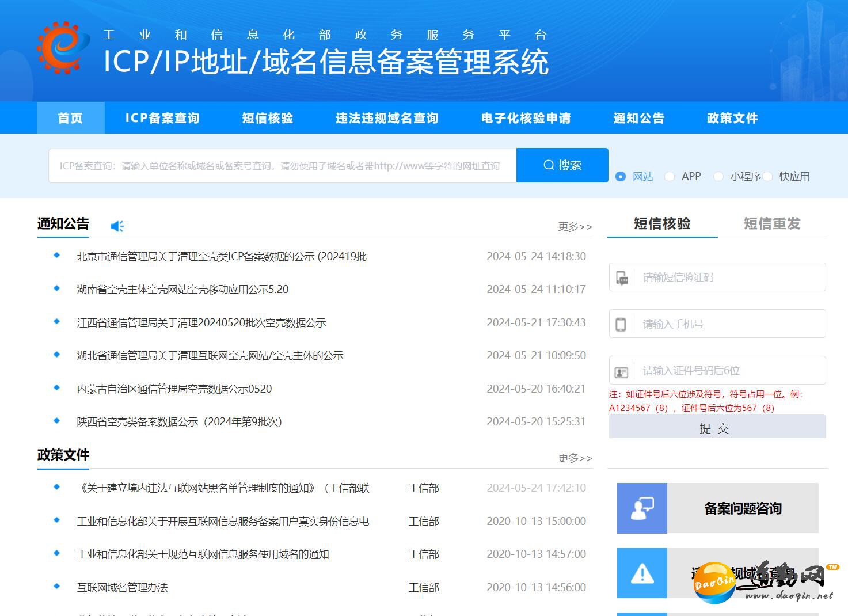Viewport: 848px width, 616px height.
Task: Click the ICP/IP地址/域名信息备案管理系统 title
Action: (326, 62)
